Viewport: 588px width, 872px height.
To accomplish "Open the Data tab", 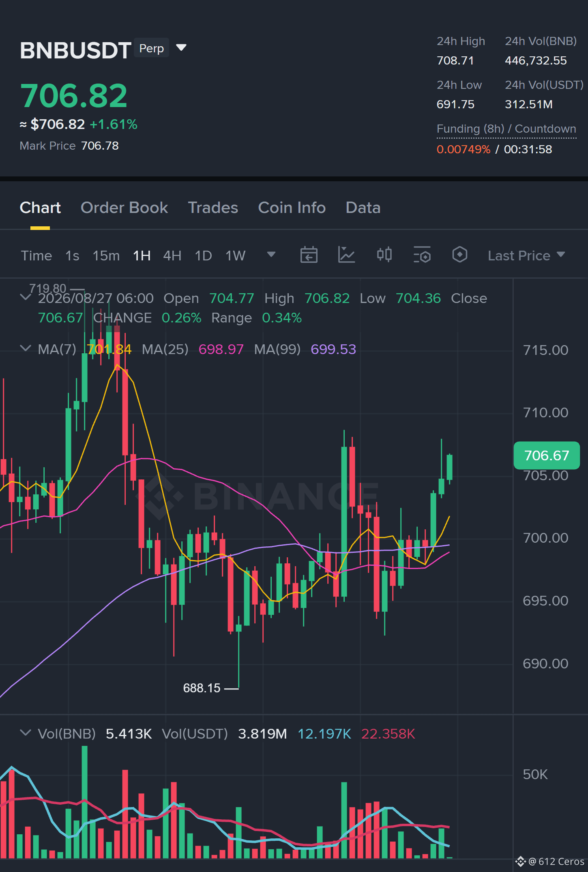I will coord(363,208).
